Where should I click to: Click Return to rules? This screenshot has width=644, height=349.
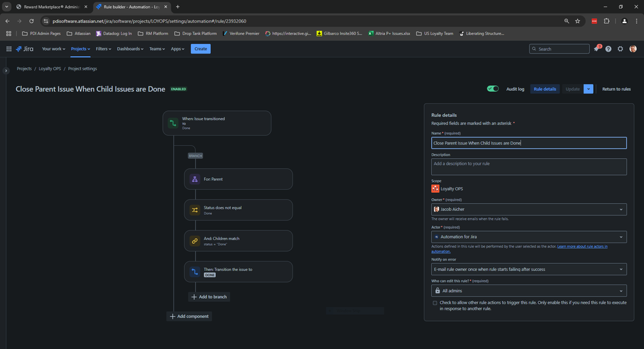point(616,89)
